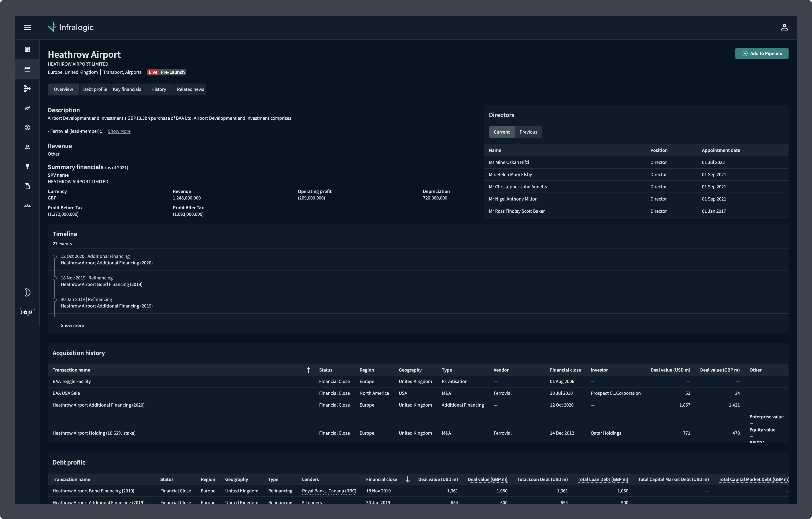Toggle dark mode with moon icon
This screenshot has width=812, height=519.
click(27, 292)
